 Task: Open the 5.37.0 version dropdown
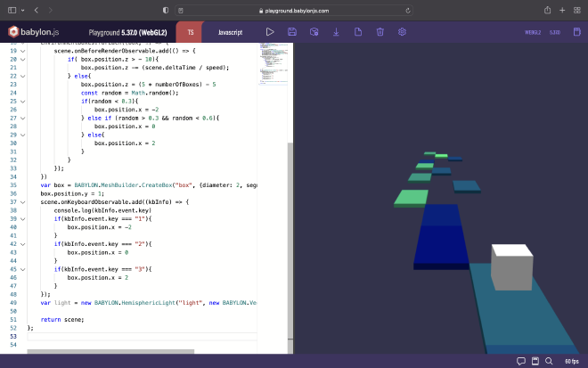tap(554, 31)
